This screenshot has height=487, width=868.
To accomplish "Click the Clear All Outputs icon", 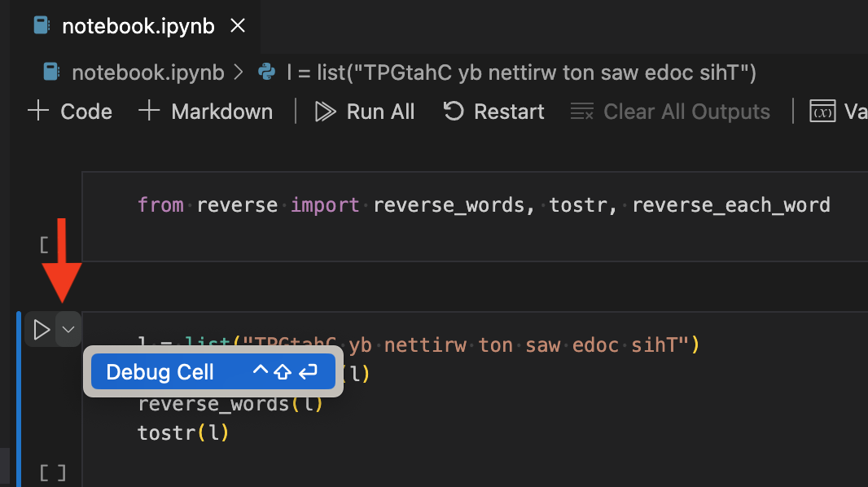I will (582, 112).
